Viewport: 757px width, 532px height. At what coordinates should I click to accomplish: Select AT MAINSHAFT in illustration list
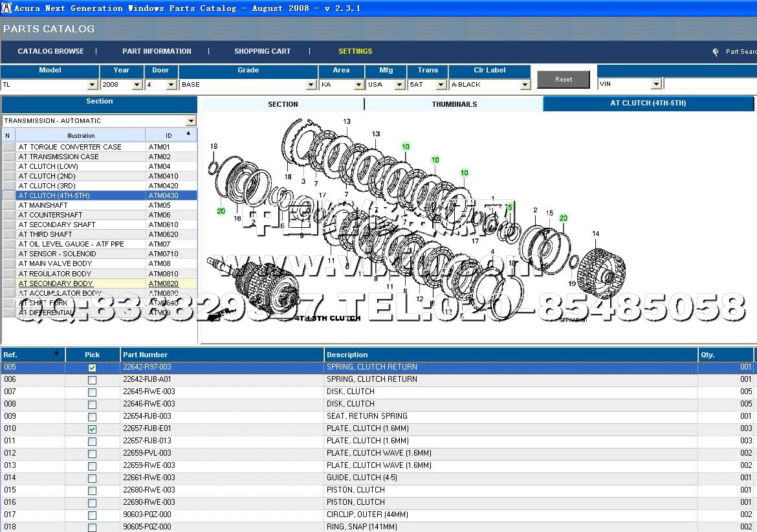point(43,205)
